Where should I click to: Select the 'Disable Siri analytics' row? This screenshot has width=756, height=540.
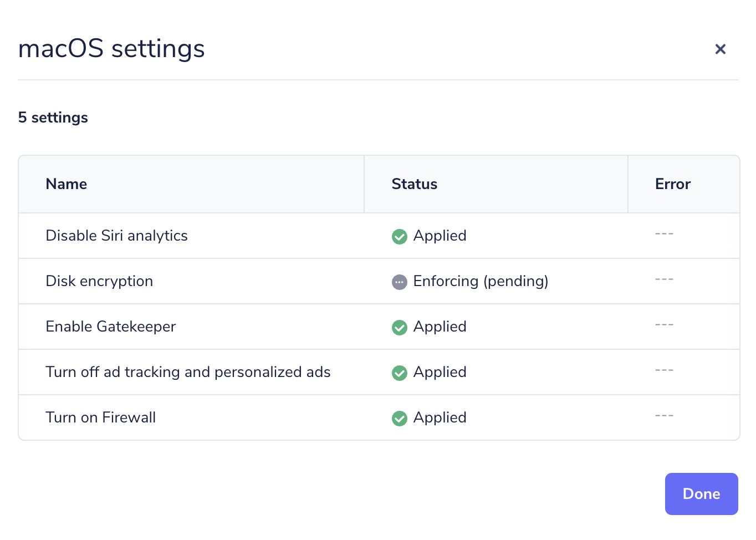tap(116, 236)
